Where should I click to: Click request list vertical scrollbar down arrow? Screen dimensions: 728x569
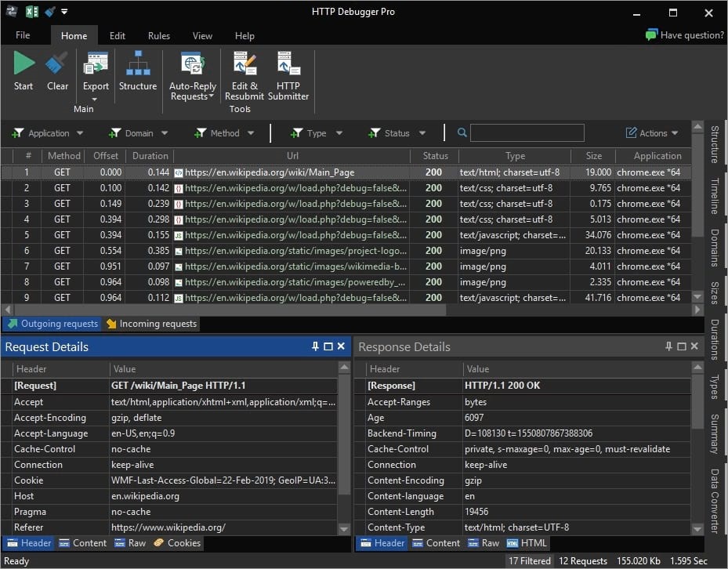click(697, 296)
